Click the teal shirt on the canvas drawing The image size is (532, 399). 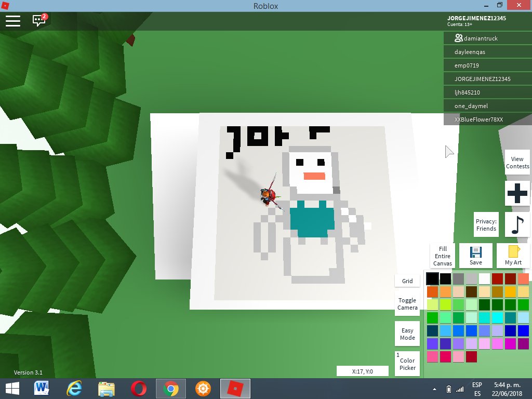[312, 219]
